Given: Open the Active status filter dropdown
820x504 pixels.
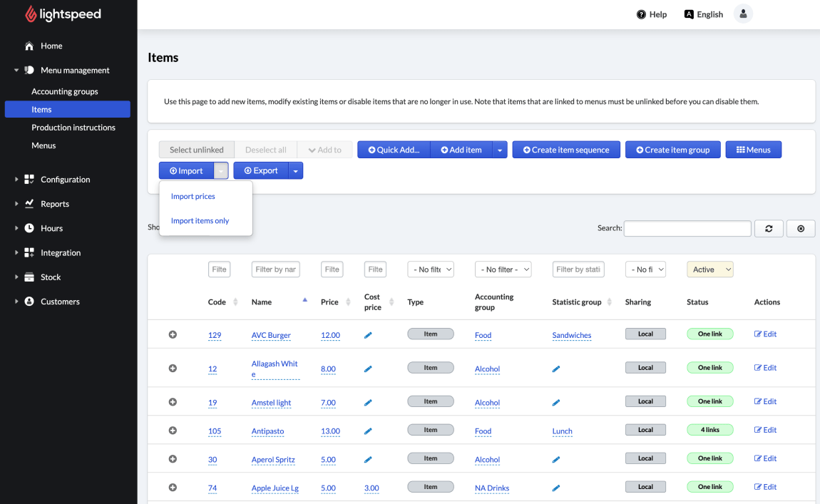Looking at the screenshot, I should point(709,269).
